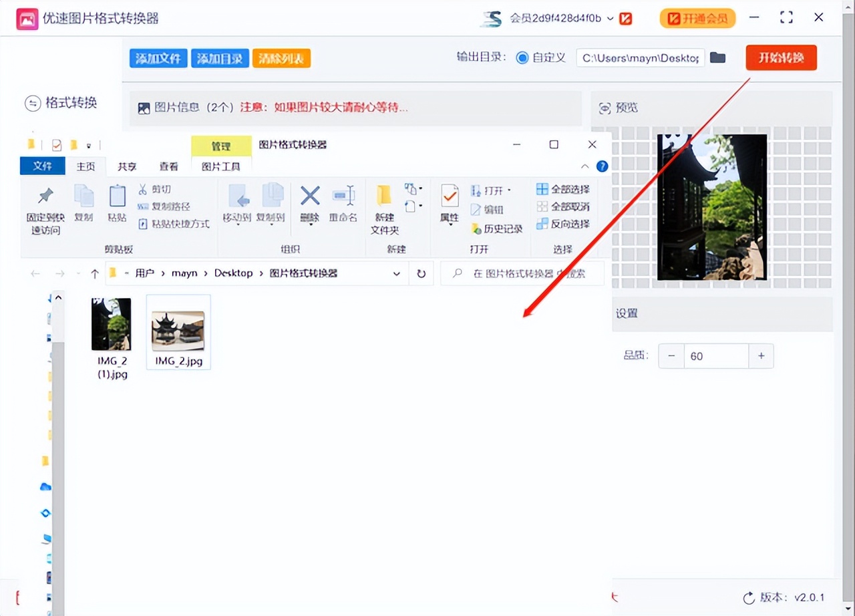Click the quality value field showing 60
The height and width of the screenshot is (616, 855).
715,356
